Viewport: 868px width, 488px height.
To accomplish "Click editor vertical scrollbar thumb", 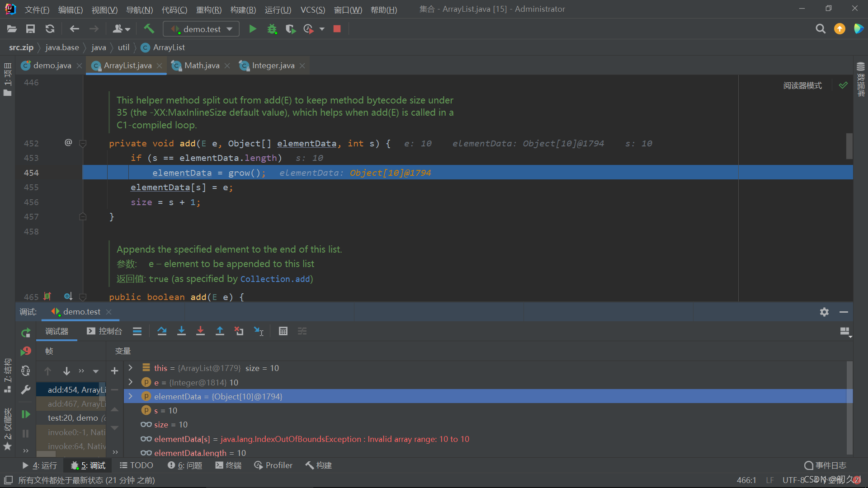I will pyautogui.click(x=849, y=146).
